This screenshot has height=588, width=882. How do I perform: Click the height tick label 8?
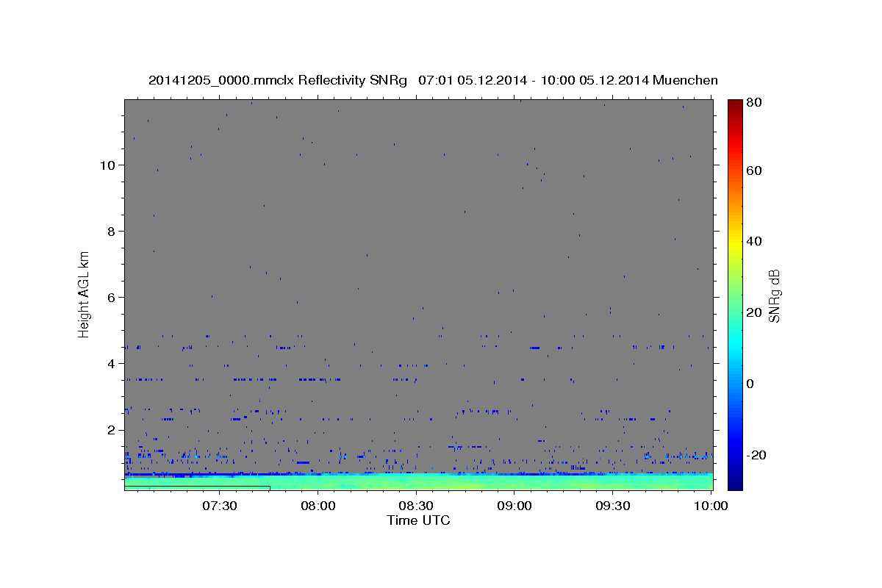(112, 231)
